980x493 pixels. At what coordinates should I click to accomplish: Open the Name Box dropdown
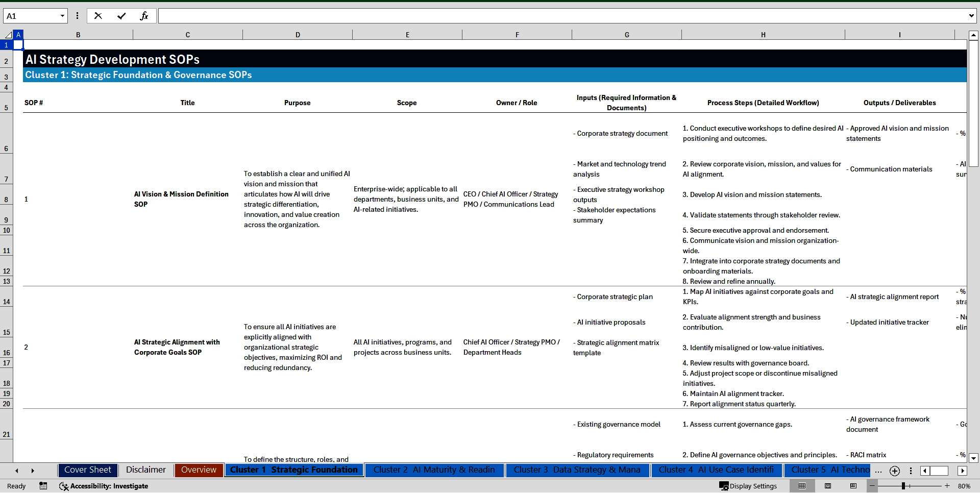click(62, 15)
